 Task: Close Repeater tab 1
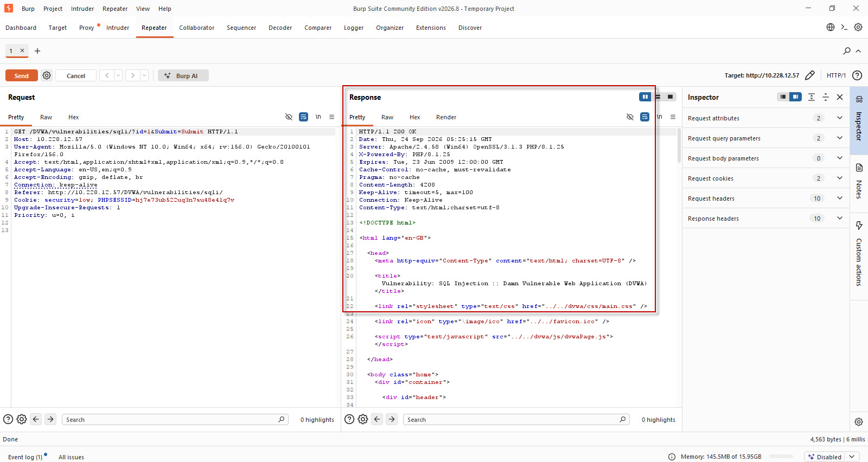point(22,50)
